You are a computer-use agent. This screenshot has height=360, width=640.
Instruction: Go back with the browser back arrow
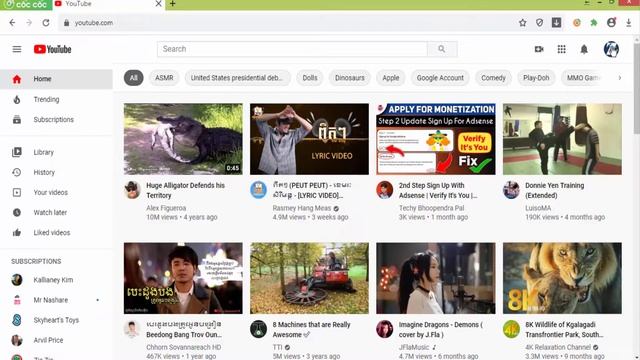(x=12, y=23)
